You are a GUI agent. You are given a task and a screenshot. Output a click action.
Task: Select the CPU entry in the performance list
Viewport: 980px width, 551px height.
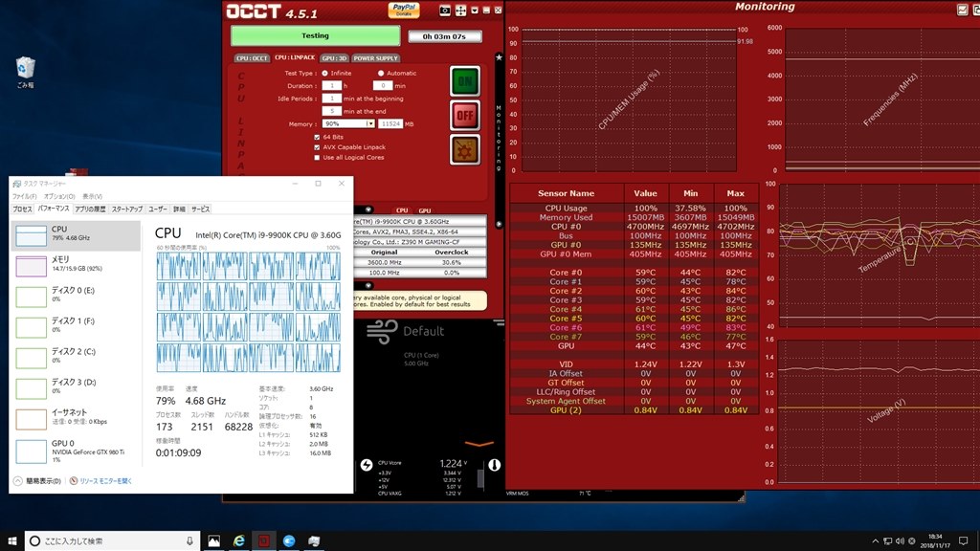click(x=76, y=235)
